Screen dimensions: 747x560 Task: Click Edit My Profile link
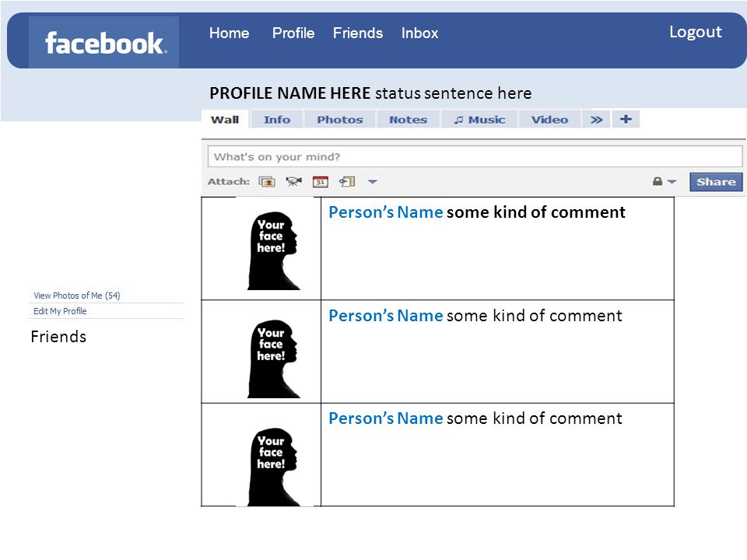coord(60,311)
